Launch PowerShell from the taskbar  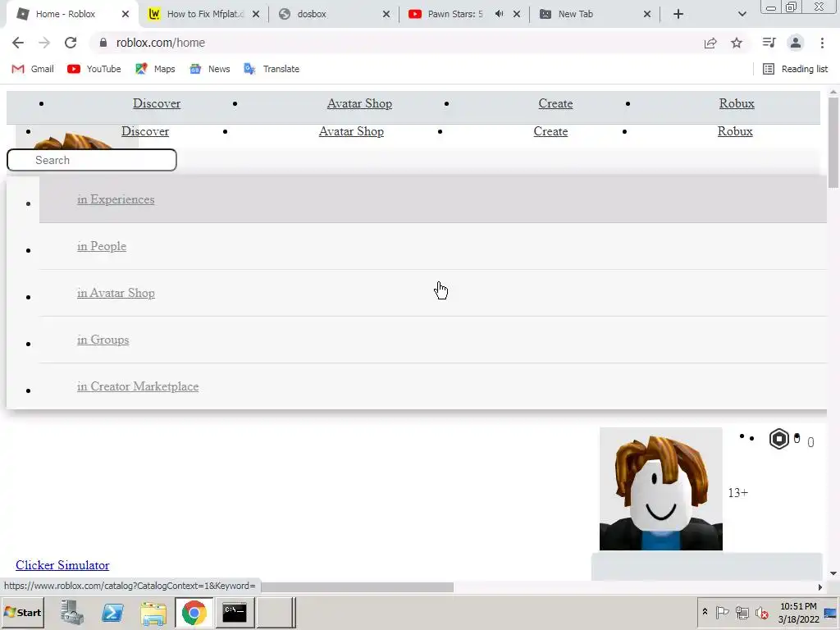[x=112, y=613]
